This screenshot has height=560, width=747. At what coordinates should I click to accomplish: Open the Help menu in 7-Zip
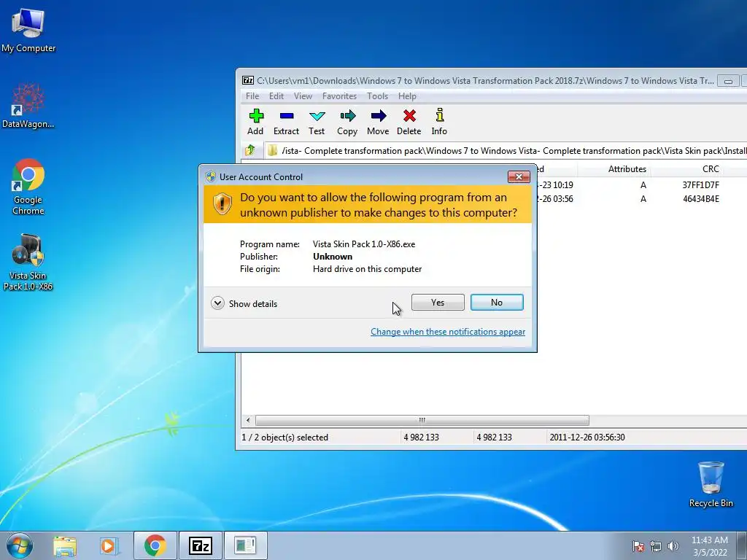[x=407, y=96]
